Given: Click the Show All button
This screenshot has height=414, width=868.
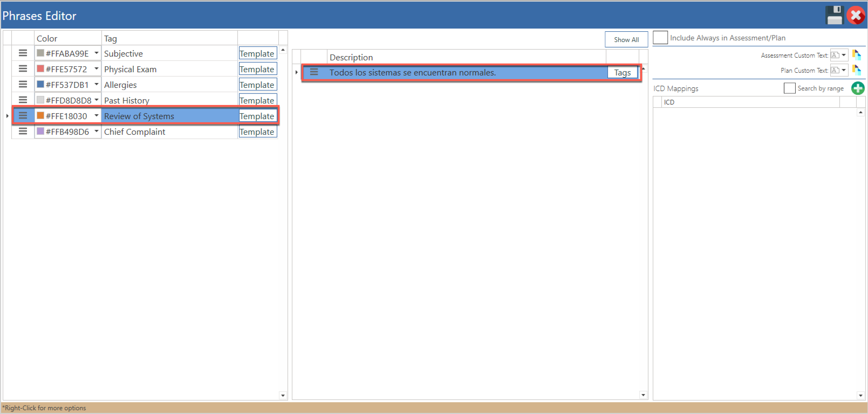Looking at the screenshot, I should 626,40.
